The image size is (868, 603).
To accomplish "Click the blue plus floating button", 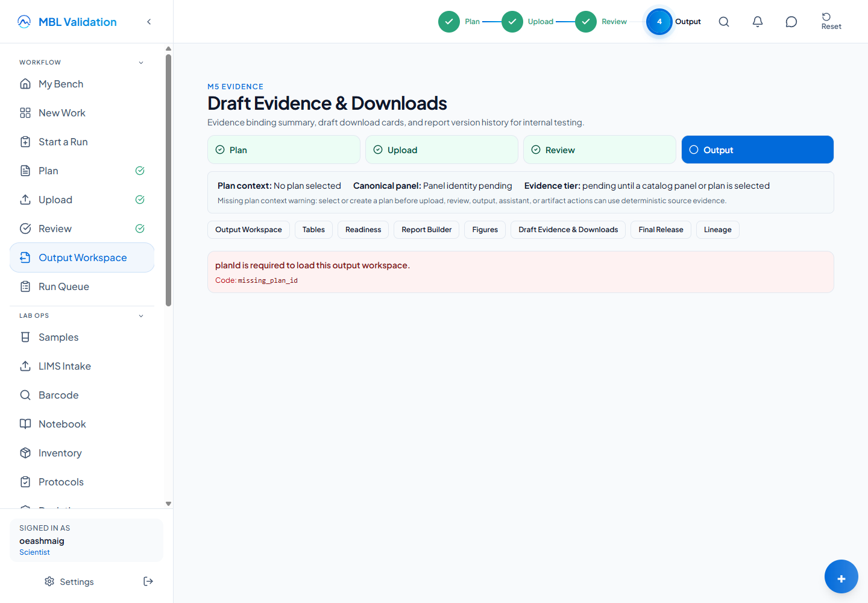I will [x=841, y=576].
